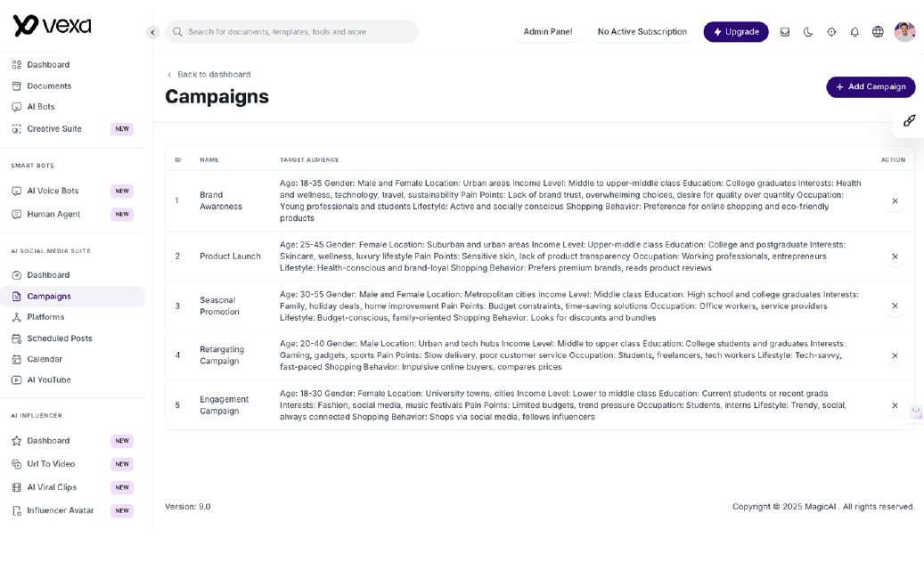Click the search documents input field
924x587 pixels.
pyautogui.click(x=292, y=32)
